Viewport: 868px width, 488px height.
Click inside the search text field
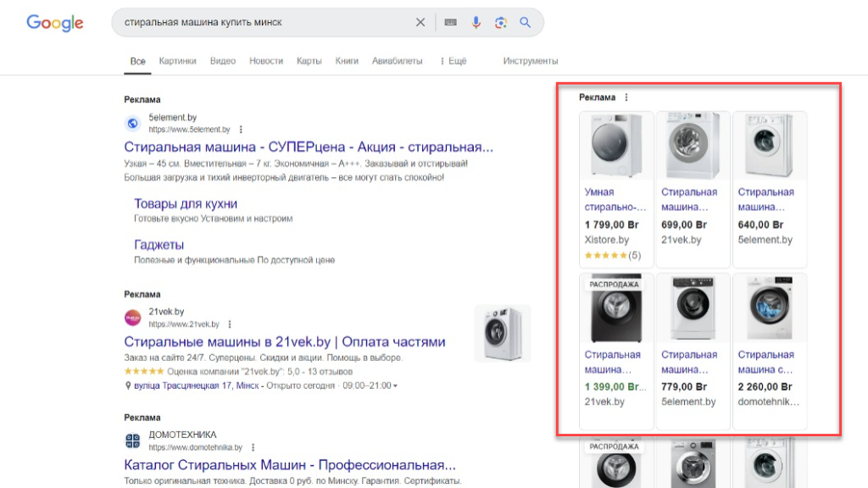263,23
